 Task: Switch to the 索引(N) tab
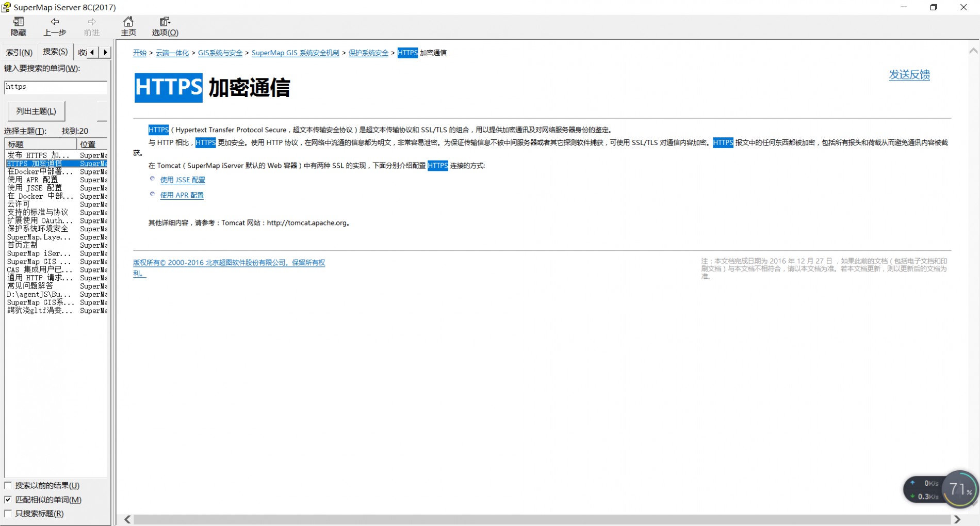(19, 52)
